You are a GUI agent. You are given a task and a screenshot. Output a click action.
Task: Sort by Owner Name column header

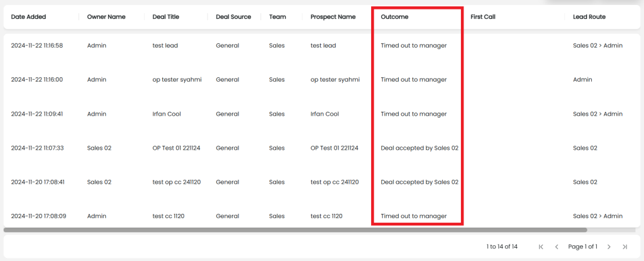click(x=106, y=17)
